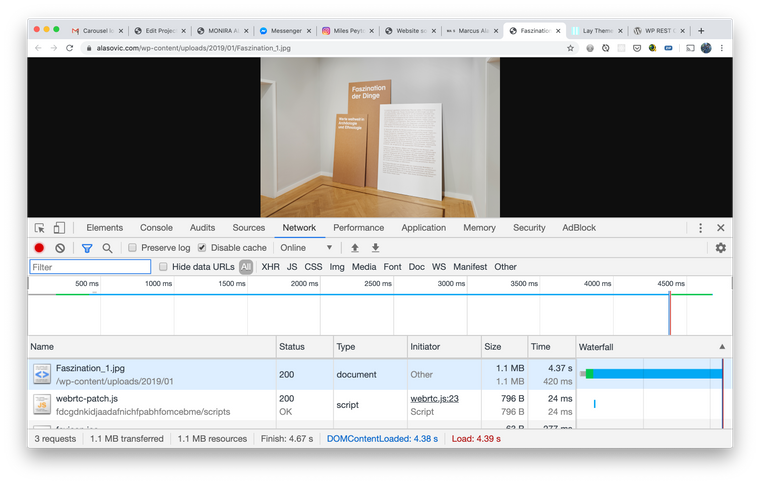Image resolution: width=760 pixels, height=484 pixels.
Task: Open the webrtc.js:23 initiator link
Action: [x=434, y=398]
